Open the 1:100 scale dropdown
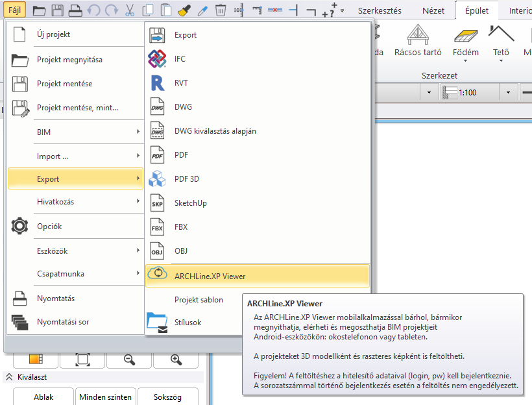532x405 pixels. pyautogui.click(x=508, y=92)
